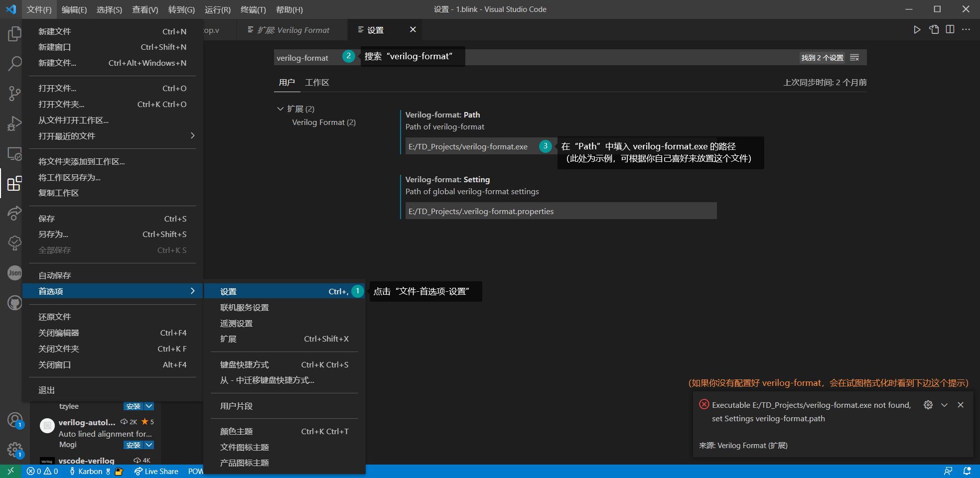Image resolution: width=980 pixels, height=478 pixels.
Task: Click Live Share in status bar
Action: point(156,471)
